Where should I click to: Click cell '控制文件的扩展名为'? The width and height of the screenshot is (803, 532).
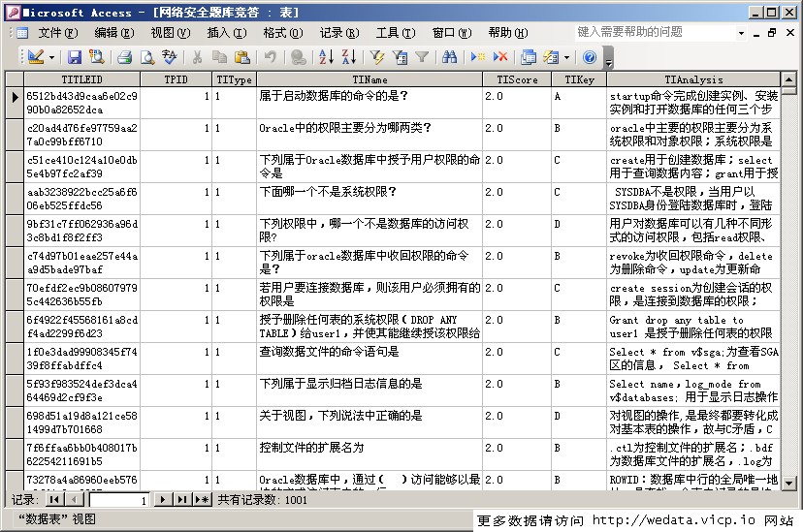[369, 454]
